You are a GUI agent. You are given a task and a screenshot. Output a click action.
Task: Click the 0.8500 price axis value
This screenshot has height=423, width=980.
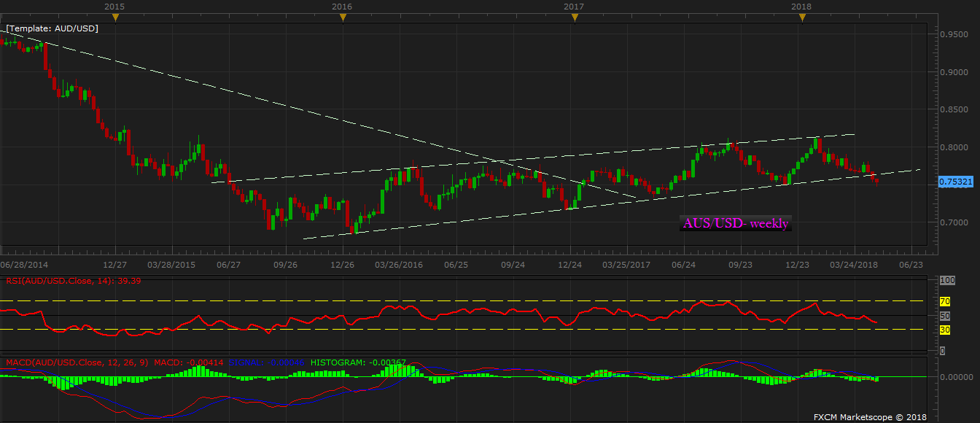point(953,110)
